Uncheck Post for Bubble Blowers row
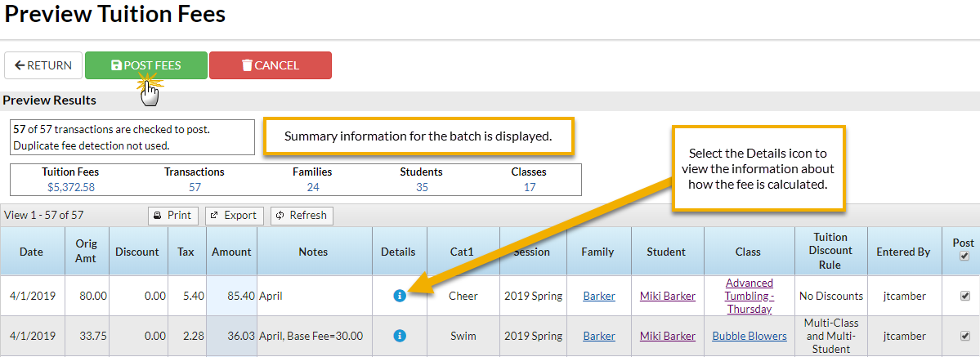The image size is (980, 357). point(964,336)
